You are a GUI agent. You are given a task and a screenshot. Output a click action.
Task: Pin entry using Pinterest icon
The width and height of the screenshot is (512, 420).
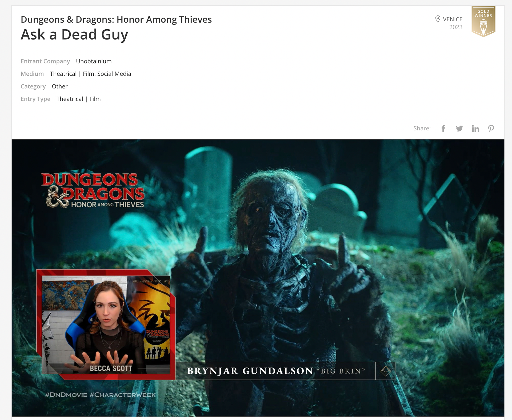point(491,129)
